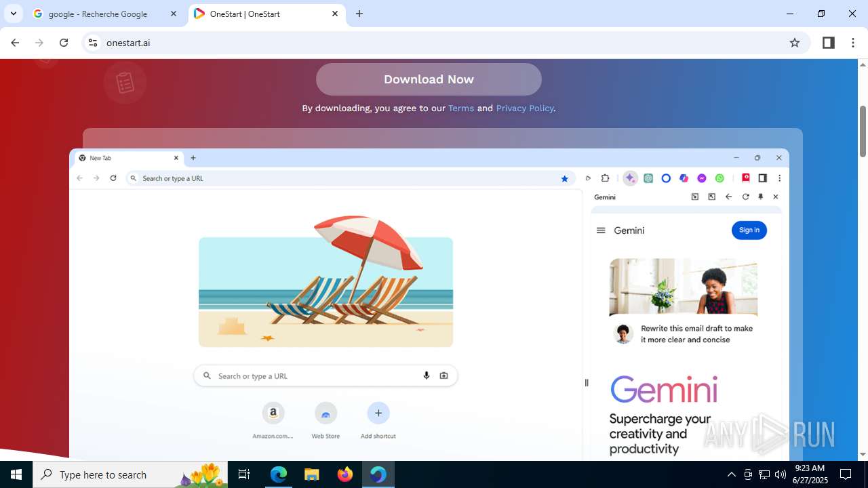The height and width of the screenshot is (488, 868).
Task: Click the teal ChatGPT-style icon in the preview toolbar
Action: point(648,178)
